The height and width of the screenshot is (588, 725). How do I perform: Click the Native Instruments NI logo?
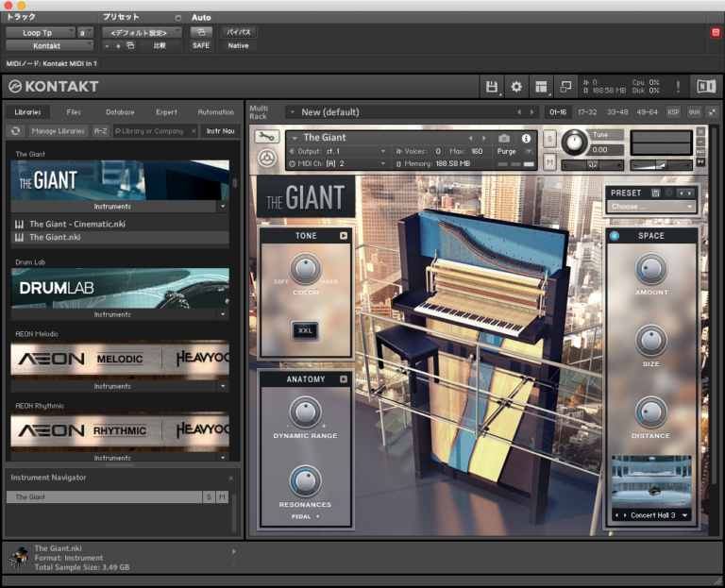[x=706, y=87]
